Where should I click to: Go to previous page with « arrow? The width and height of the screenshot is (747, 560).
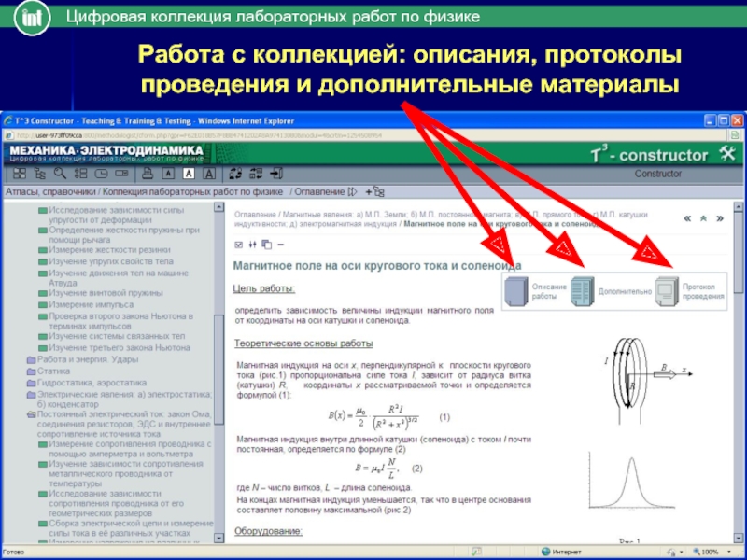[687, 218]
